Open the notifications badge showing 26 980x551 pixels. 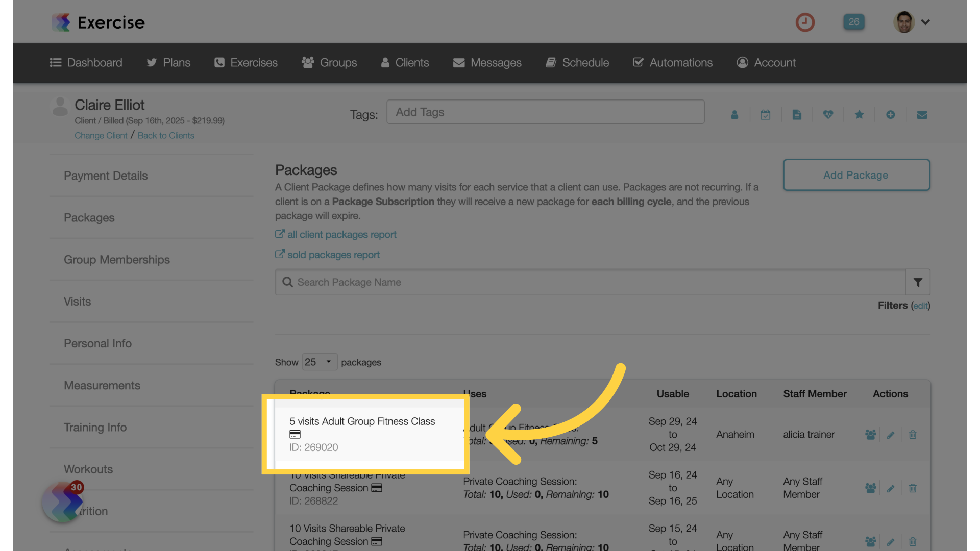854,22
